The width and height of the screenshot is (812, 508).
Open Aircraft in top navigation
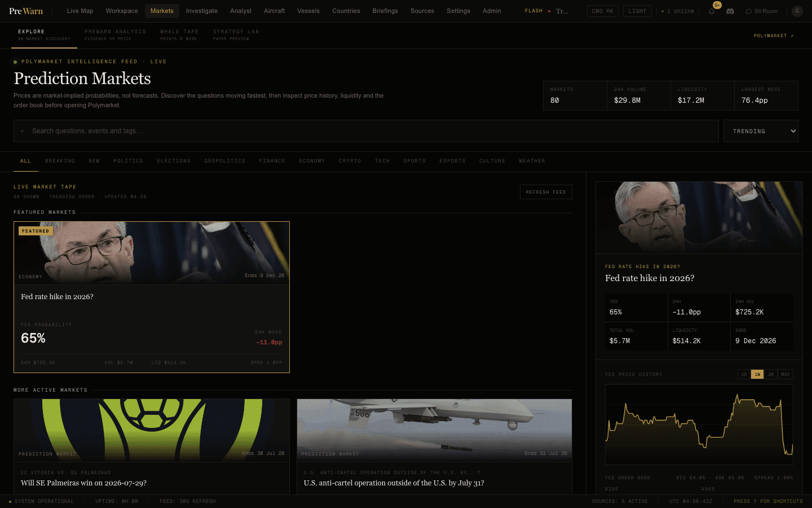[x=274, y=11]
